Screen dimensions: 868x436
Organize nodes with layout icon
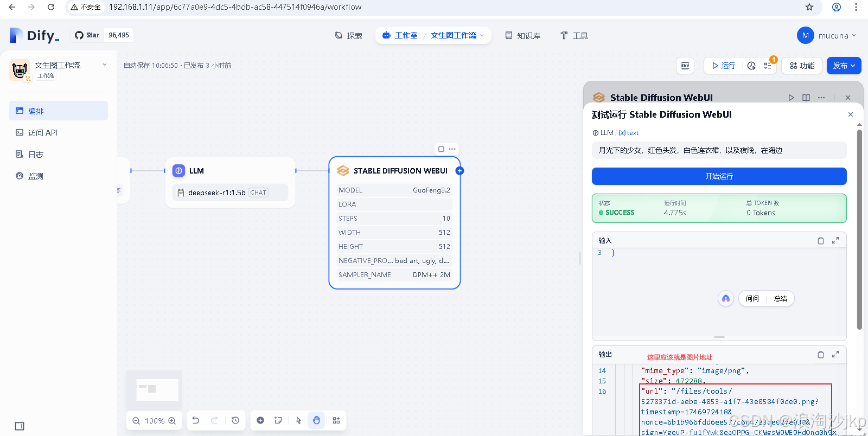(336, 420)
